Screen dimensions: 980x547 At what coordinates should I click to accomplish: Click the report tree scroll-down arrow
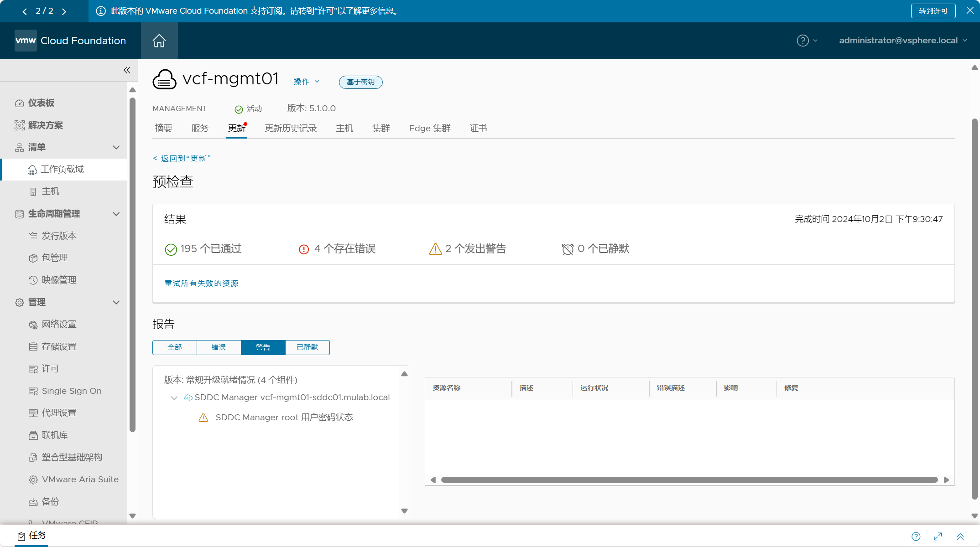[x=404, y=511]
